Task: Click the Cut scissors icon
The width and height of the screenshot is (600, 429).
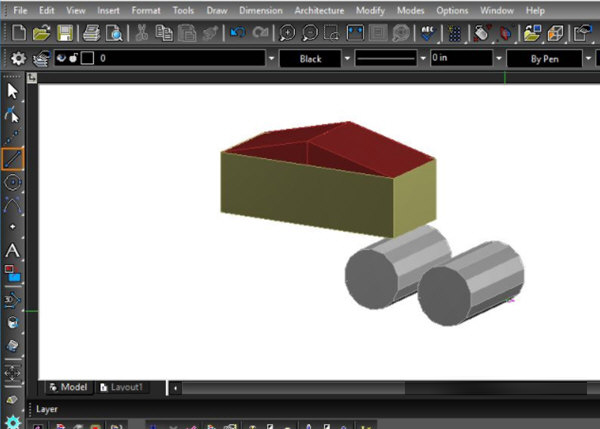Action: pyautogui.click(x=142, y=33)
